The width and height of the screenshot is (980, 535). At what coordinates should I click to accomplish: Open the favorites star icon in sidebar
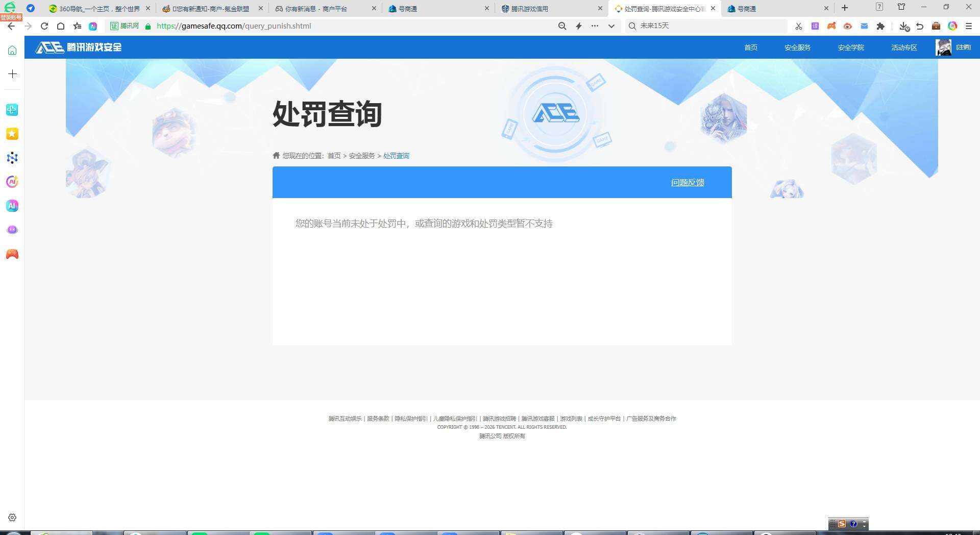(12, 134)
